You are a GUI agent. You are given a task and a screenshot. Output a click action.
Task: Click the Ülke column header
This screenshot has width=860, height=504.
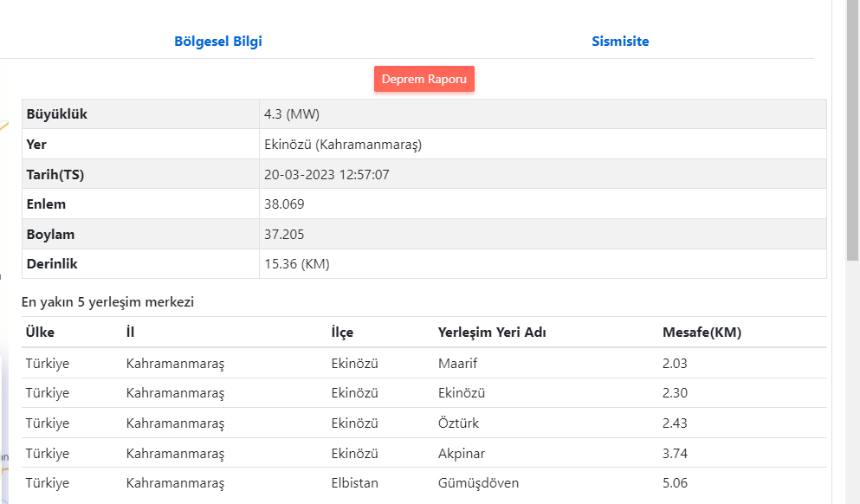coord(40,333)
